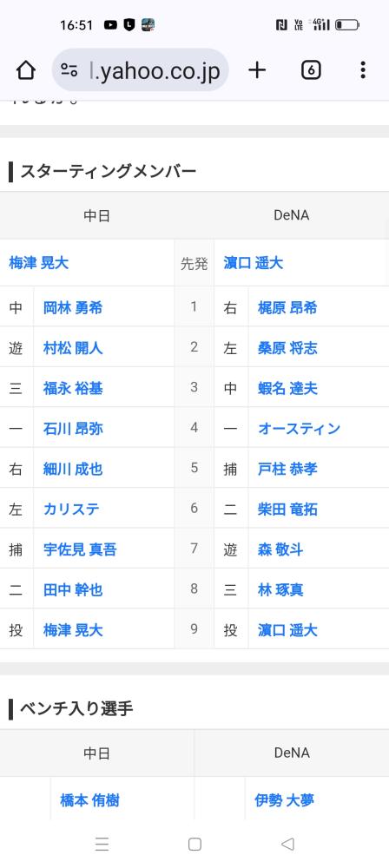Open bench player 伊勢 大夢 link

(x=284, y=800)
